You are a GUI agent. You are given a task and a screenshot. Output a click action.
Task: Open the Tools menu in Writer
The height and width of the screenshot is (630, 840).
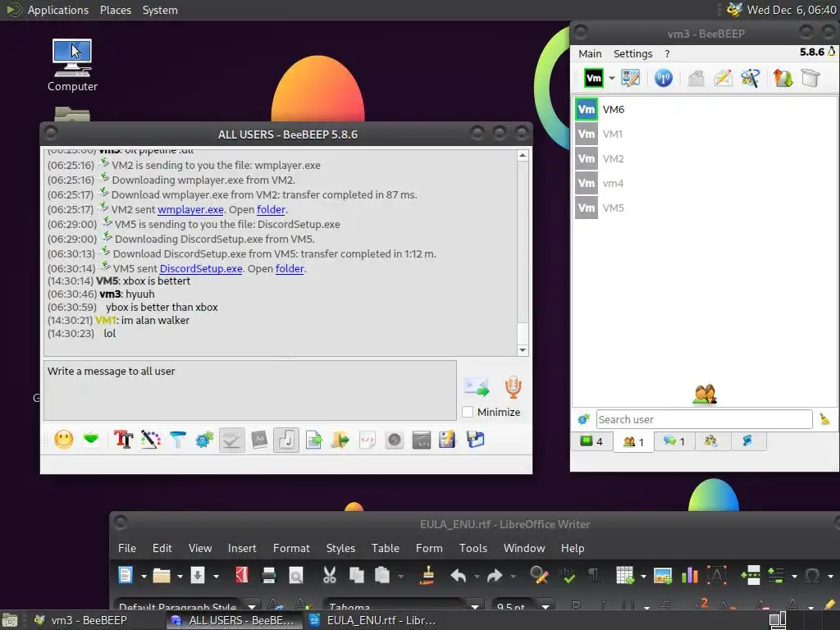point(473,548)
